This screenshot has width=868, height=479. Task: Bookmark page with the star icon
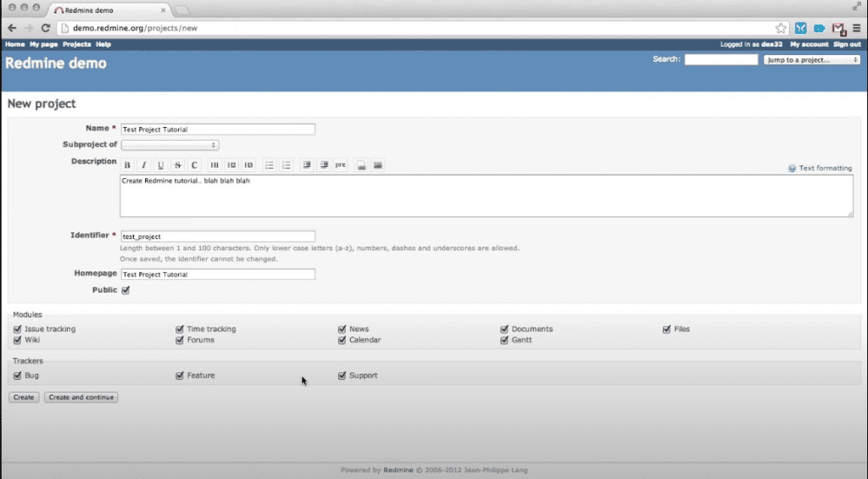coord(781,28)
